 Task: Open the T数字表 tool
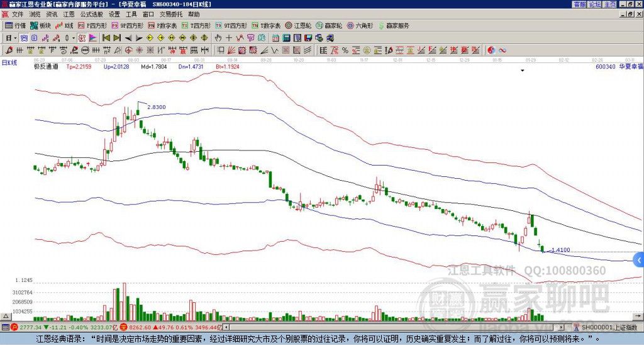click(x=266, y=25)
